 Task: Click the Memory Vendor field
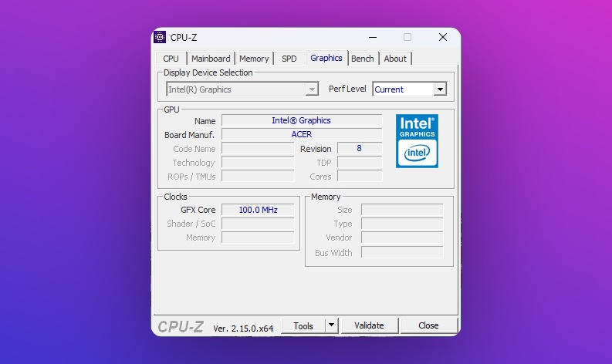click(x=402, y=238)
